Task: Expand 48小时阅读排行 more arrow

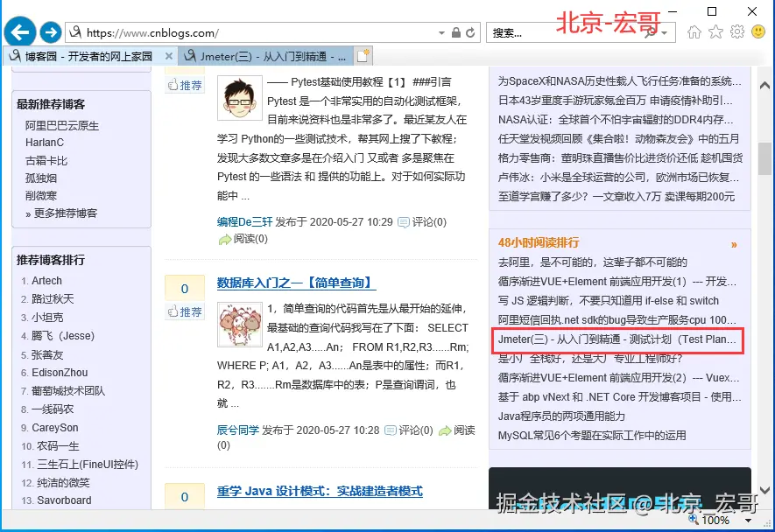Action: point(734,244)
